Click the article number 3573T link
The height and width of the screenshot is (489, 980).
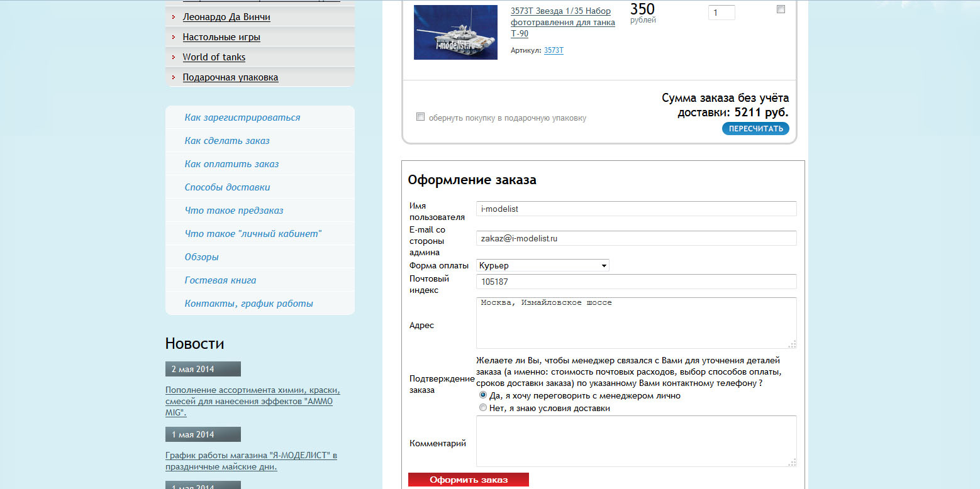[x=554, y=50]
